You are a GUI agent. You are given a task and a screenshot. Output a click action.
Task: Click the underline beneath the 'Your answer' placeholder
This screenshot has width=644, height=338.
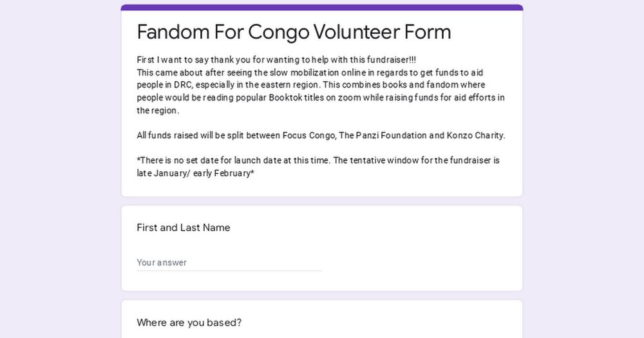coord(229,271)
